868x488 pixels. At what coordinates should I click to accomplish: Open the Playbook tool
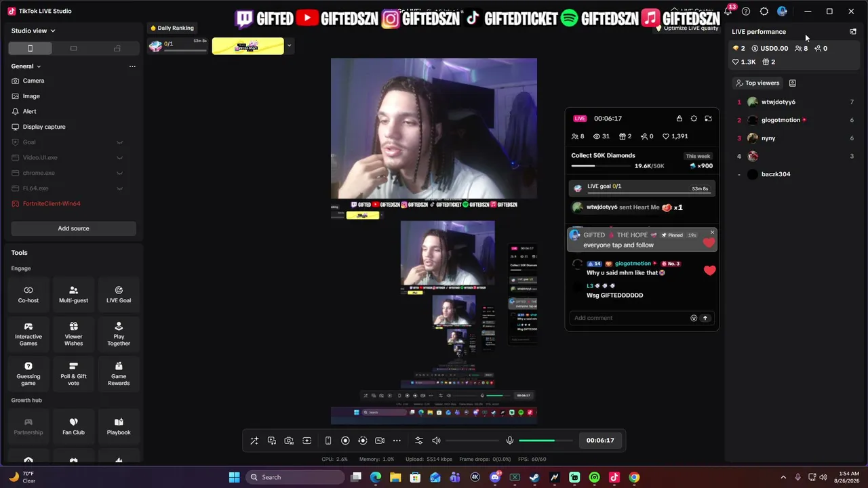119,426
